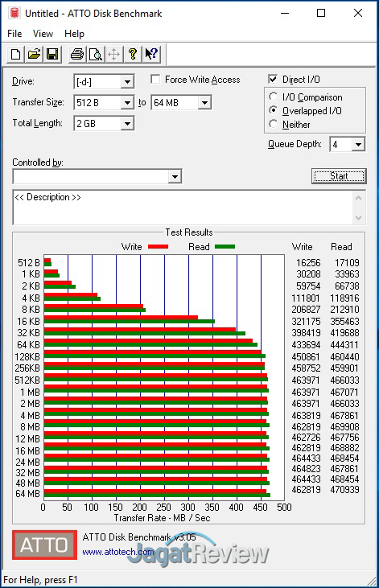Click Description box scroll up arrow

(x=358, y=198)
